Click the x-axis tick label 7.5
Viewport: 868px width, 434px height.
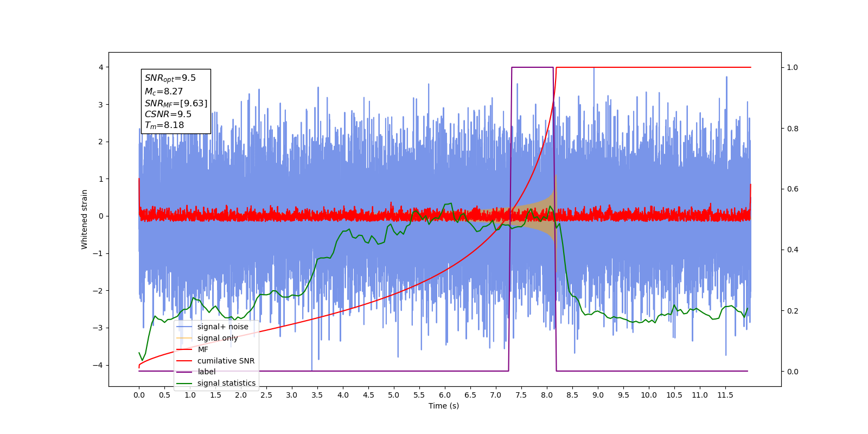coord(521,395)
